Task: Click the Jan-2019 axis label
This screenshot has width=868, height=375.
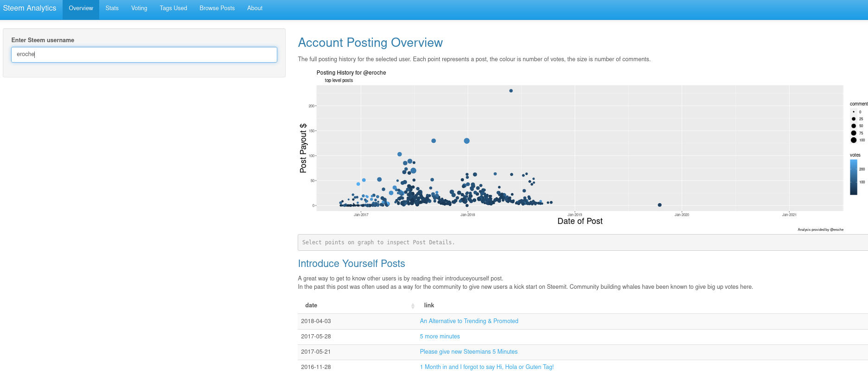Action: pyautogui.click(x=575, y=215)
